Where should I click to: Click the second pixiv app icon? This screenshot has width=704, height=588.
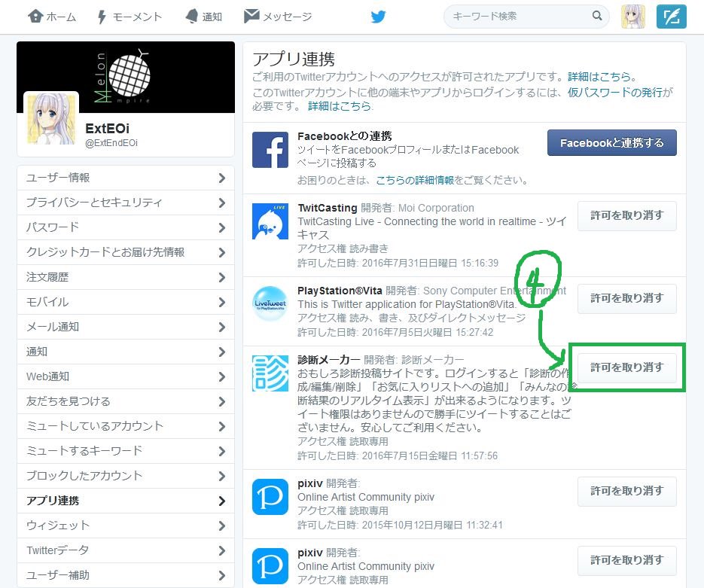pyautogui.click(x=270, y=566)
